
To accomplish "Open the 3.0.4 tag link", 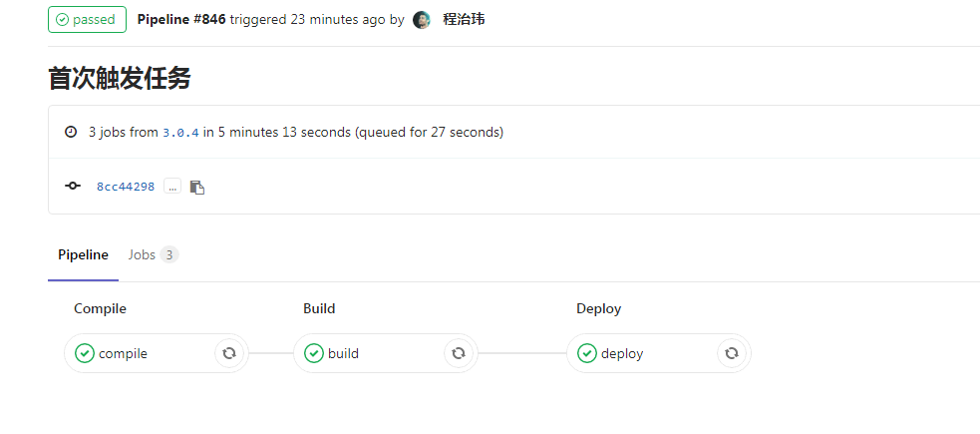I will (x=180, y=132).
